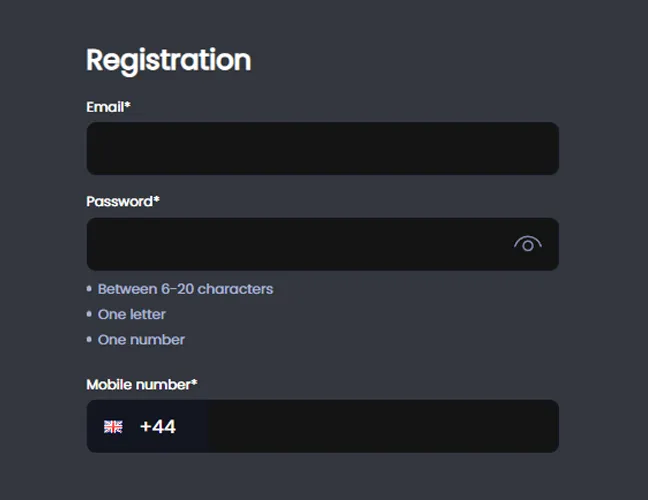This screenshot has height=500, width=648.
Task: Click the 'One letter' password requirement
Action: (x=132, y=314)
